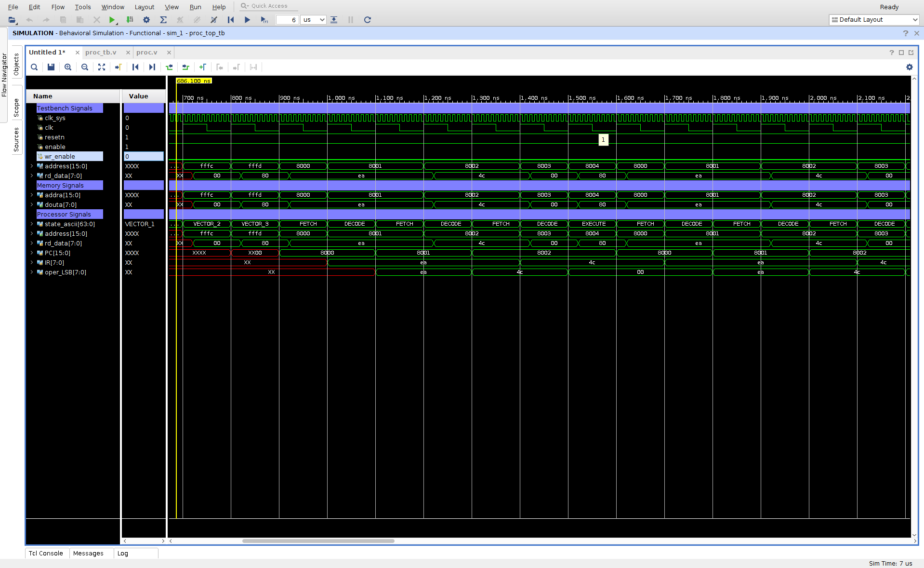Expand the state_ascii[63:0] signal
Screen dimensions: 924x568
pyautogui.click(x=32, y=224)
